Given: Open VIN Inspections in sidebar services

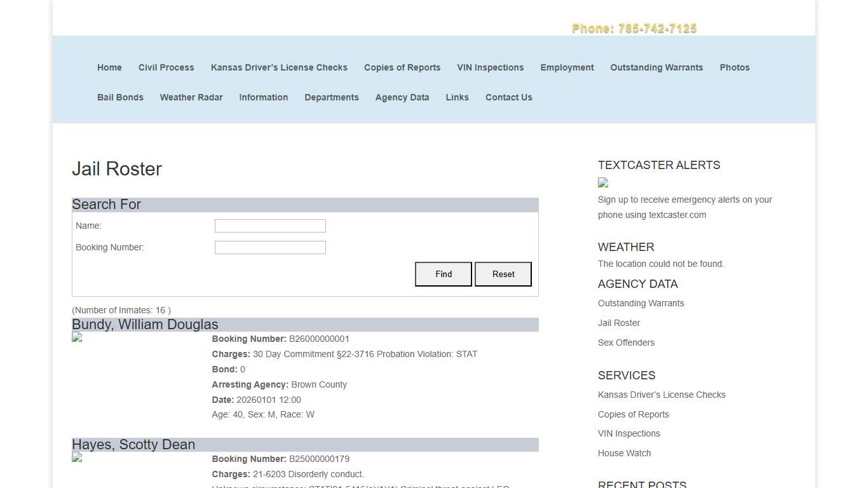Looking at the screenshot, I should (x=628, y=433).
